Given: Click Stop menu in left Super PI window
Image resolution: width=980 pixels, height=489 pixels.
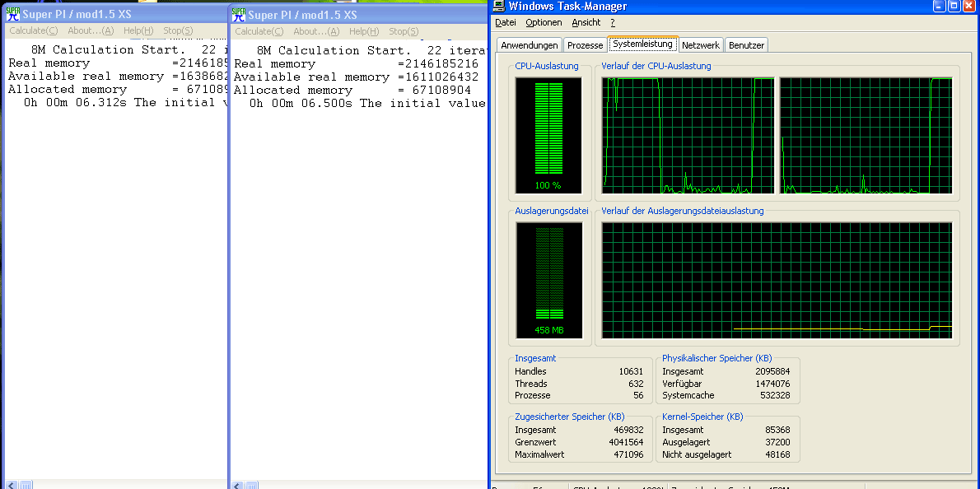Looking at the screenshot, I should click(178, 30).
